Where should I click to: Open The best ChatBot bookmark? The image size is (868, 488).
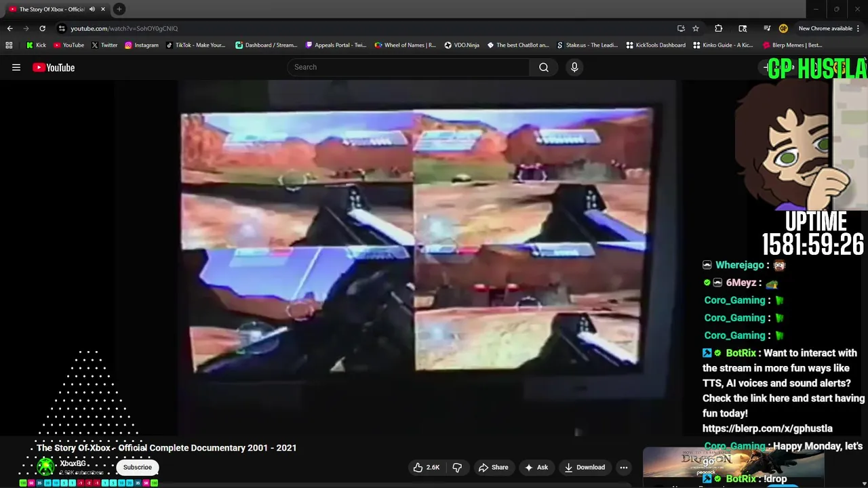[x=518, y=45]
